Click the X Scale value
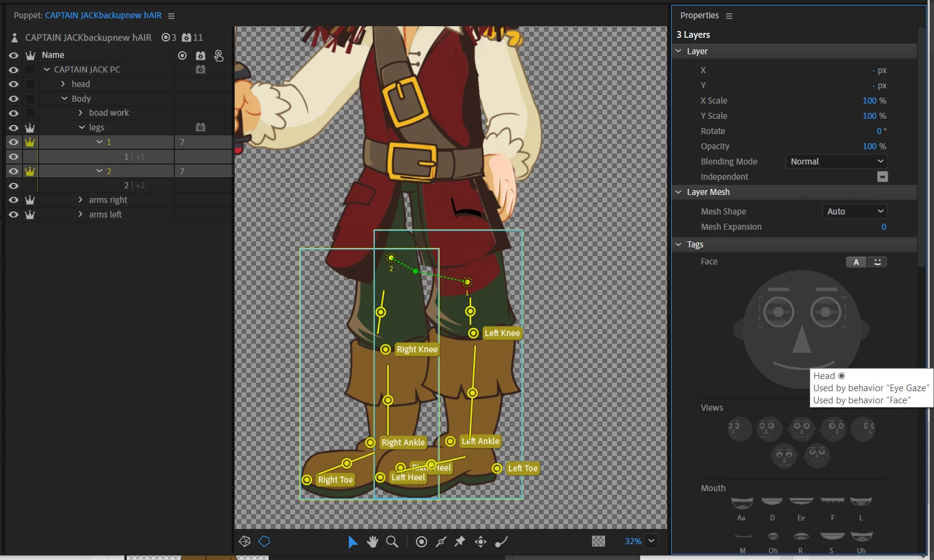Viewport: 934px width, 560px height. pos(869,101)
